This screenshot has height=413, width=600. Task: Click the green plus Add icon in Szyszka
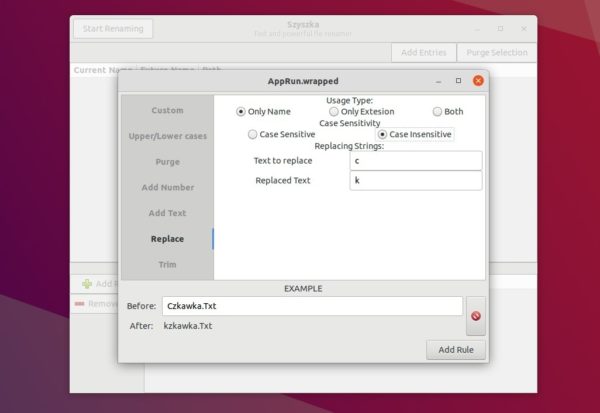pos(87,284)
